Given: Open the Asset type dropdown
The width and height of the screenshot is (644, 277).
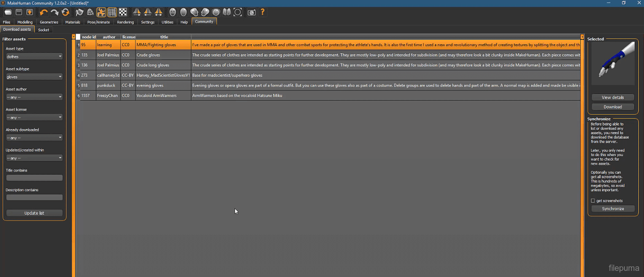Looking at the screenshot, I should (x=34, y=57).
